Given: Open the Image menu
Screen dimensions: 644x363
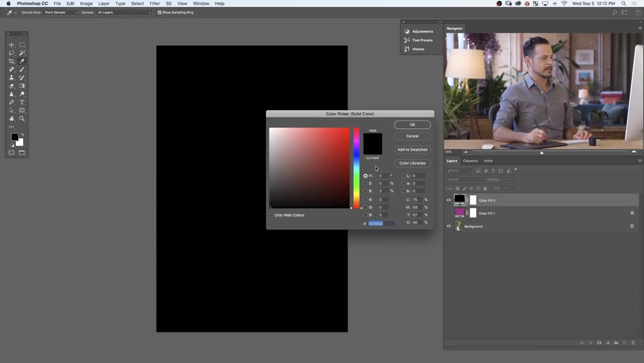Looking at the screenshot, I should [x=86, y=3].
